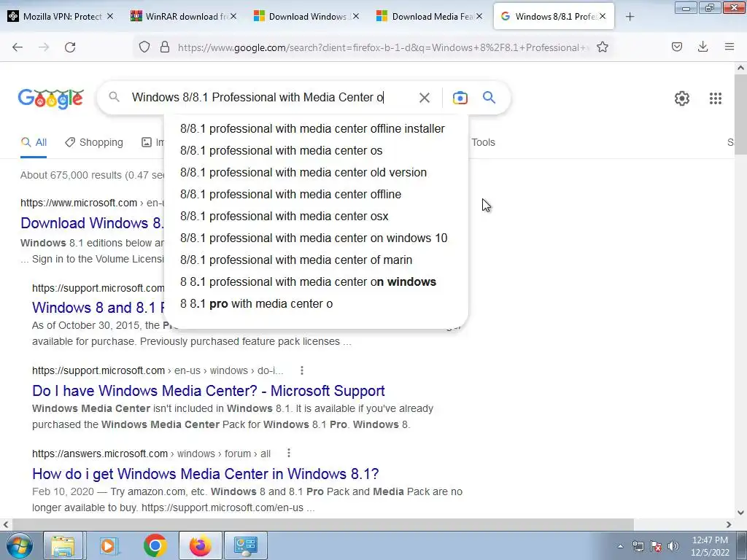Choose suggestion '8 8.1 pro with media center o'
The height and width of the screenshot is (560, 747).
pyautogui.click(x=316, y=304)
